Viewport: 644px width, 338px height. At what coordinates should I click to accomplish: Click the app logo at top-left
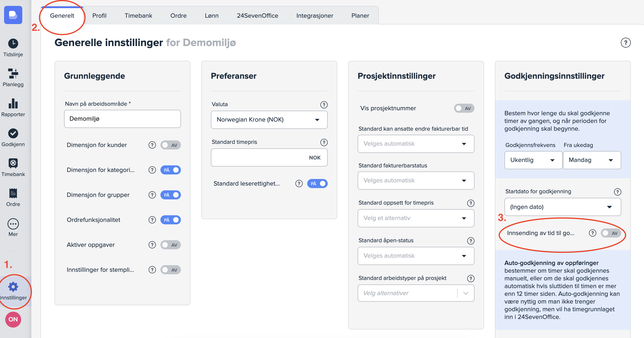pos(13,15)
